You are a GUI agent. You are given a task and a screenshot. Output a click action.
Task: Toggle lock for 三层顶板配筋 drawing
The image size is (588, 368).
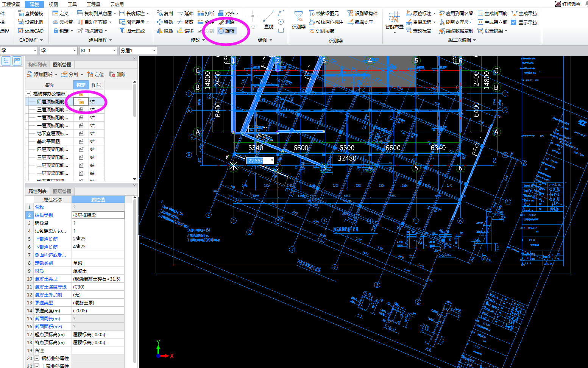(81, 109)
